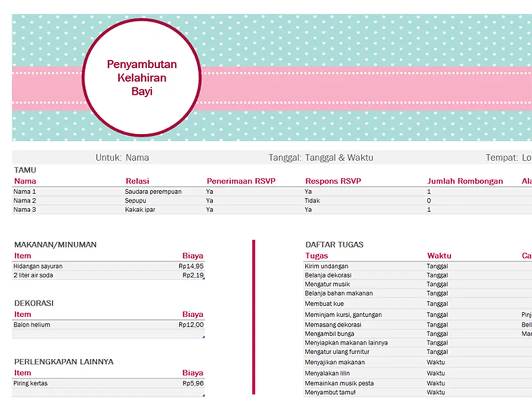
Task: Click the Respons RSVP column header
Action: click(333, 181)
